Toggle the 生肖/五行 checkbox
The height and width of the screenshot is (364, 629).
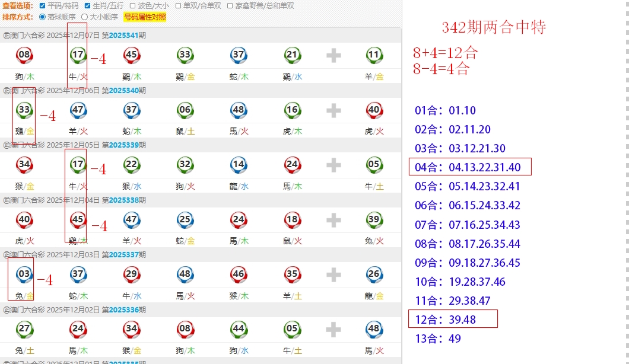[88, 6]
